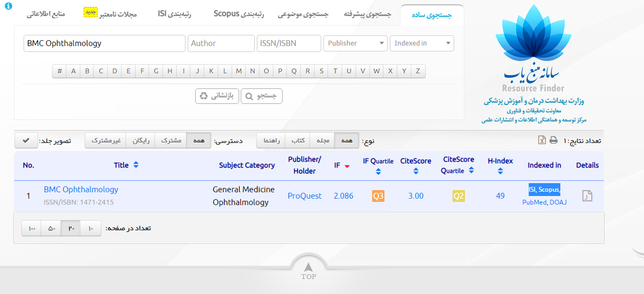Screen dimensions: 644x294
Task: Open the Publisher dropdown
Action: coord(356,43)
